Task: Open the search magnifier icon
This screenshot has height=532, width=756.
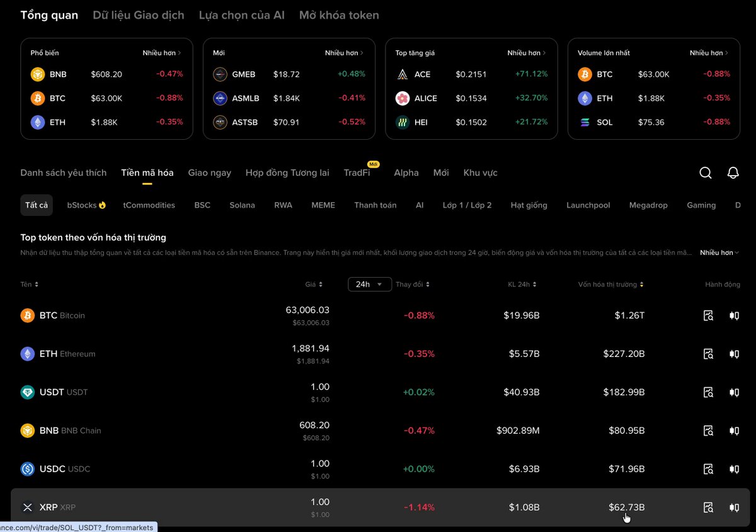Action: (706, 173)
